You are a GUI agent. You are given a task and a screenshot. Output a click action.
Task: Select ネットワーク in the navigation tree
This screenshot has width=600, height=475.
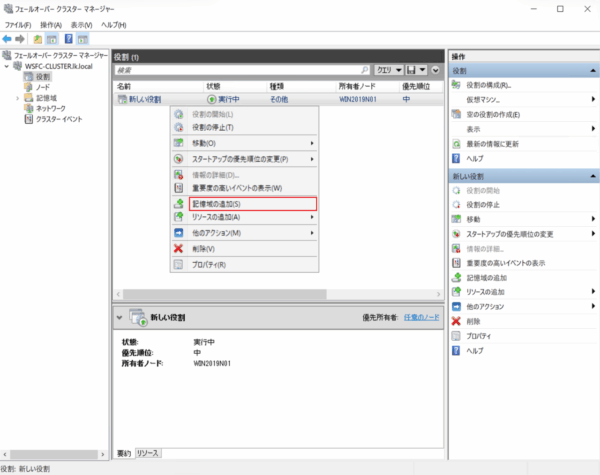(x=51, y=108)
